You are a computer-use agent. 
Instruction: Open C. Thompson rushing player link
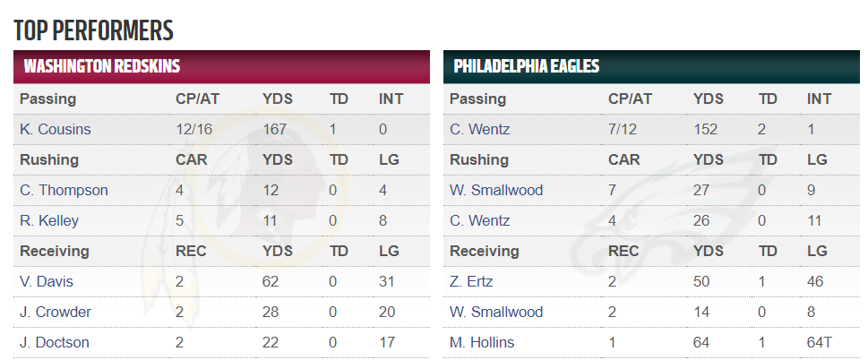[x=64, y=191]
